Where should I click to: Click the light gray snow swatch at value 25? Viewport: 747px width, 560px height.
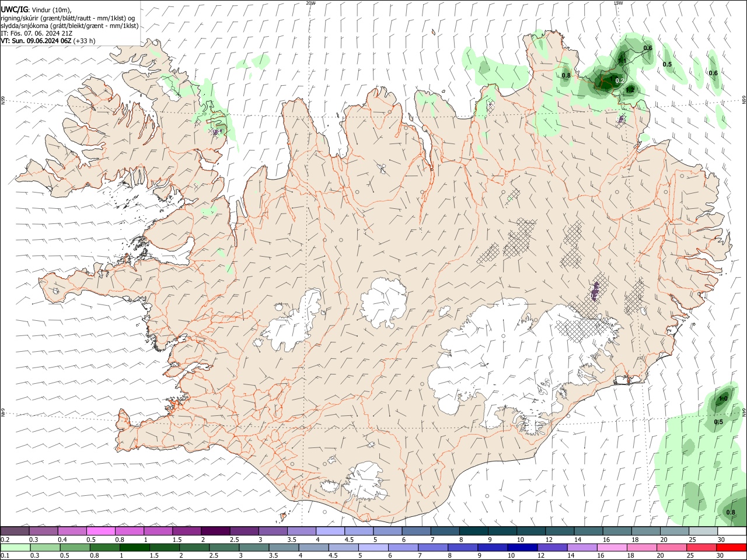point(703,531)
